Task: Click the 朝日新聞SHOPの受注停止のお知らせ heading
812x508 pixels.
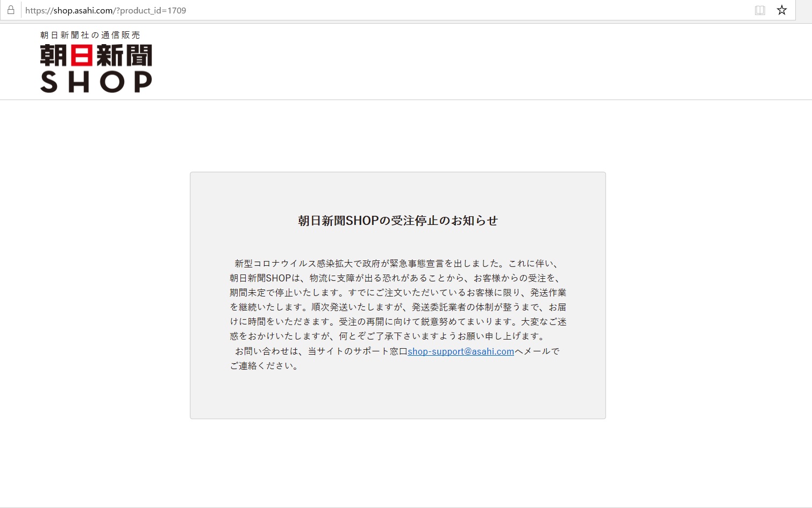Action: pos(398,221)
